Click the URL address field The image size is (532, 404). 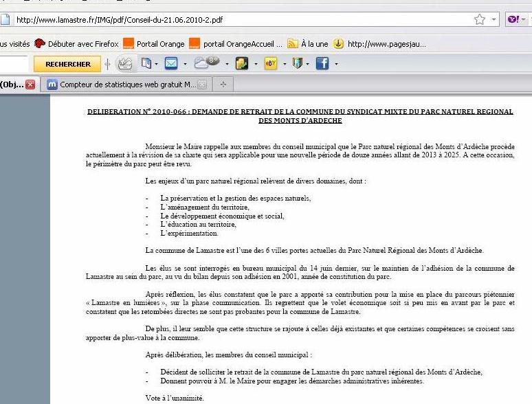pos(241,20)
